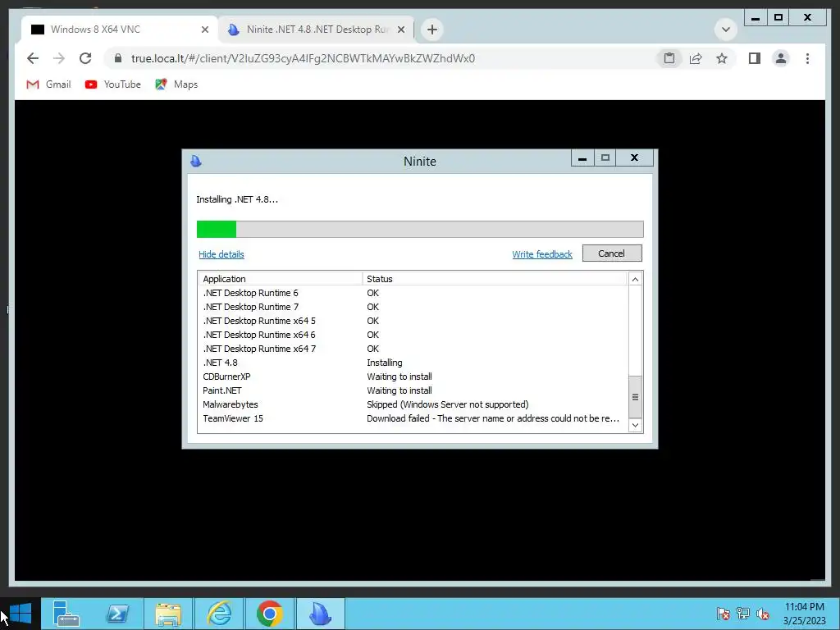Close the Windows 8 X64 VNC tab

pos(204,30)
